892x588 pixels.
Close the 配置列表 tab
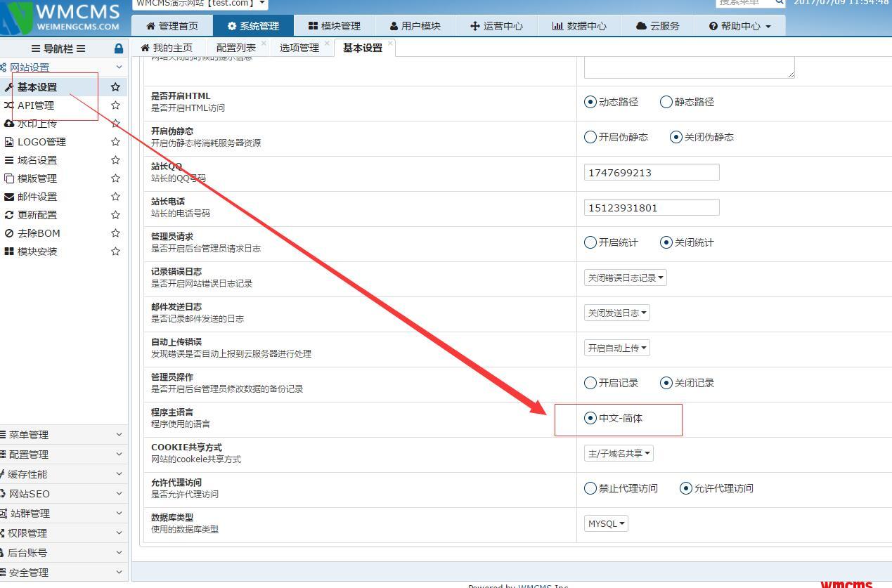pos(264,44)
